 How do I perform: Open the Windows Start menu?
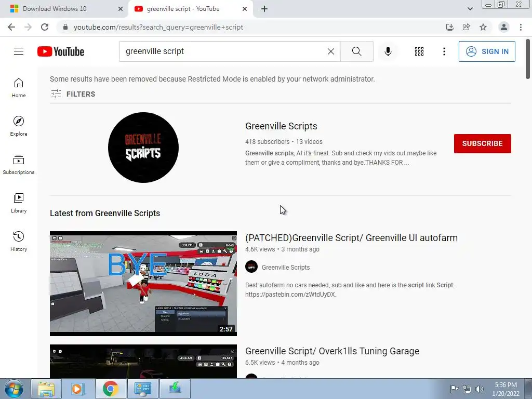(x=14, y=389)
